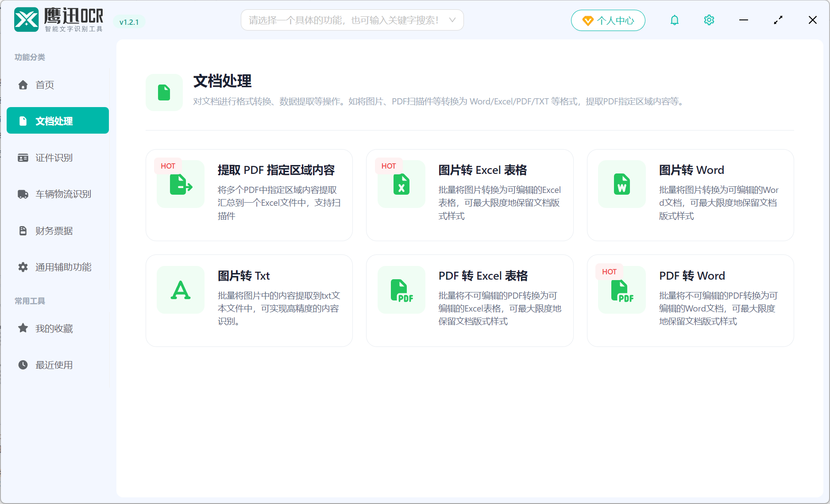Click the star icon beside 我的收藏
This screenshot has width=830, height=504.
(x=23, y=328)
